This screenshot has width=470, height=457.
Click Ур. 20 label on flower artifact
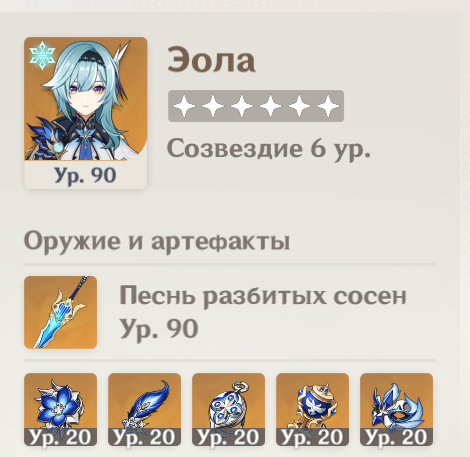(x=61, y=437)
